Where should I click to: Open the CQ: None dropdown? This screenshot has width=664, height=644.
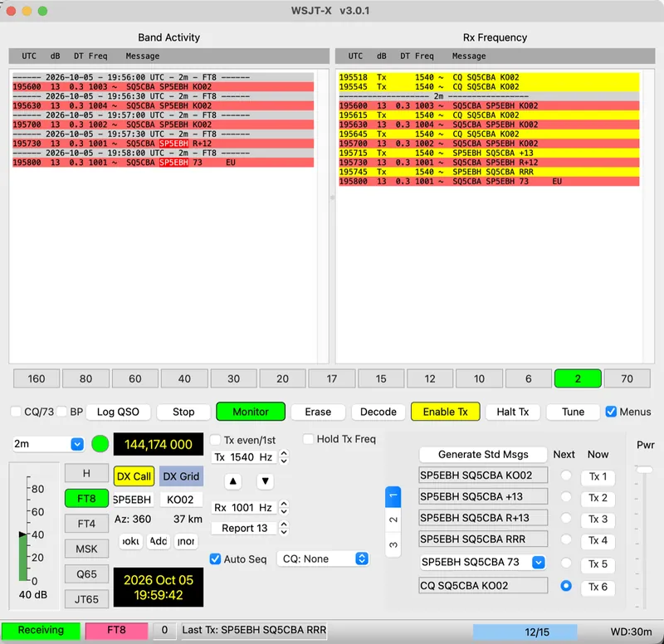pyautogui.click(x=323, y=559)
